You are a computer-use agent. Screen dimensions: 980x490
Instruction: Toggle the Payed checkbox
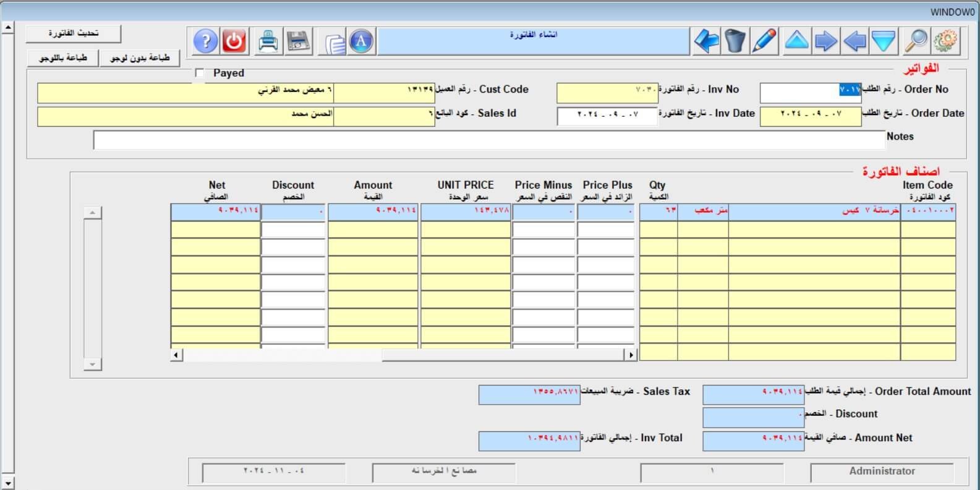[200, 73]
